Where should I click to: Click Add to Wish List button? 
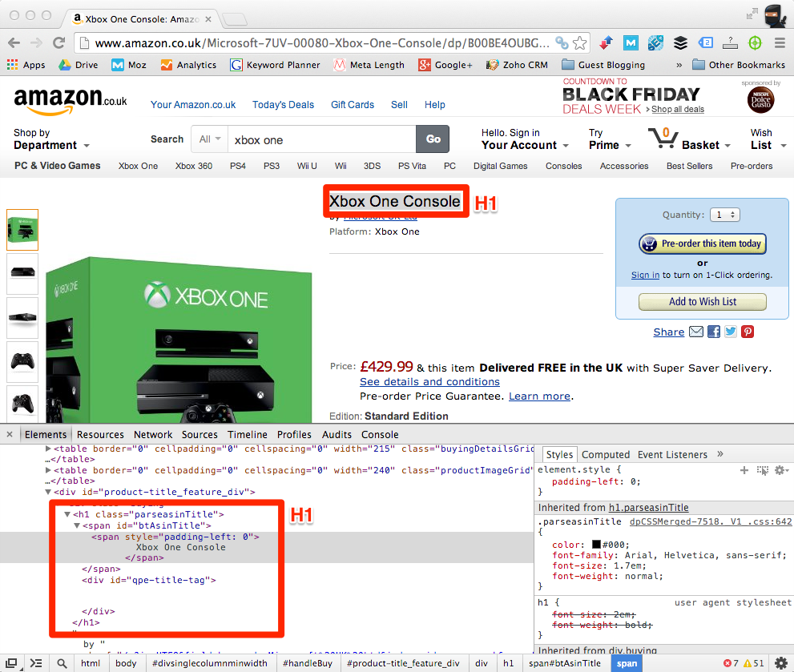click(x=703, y=302)
